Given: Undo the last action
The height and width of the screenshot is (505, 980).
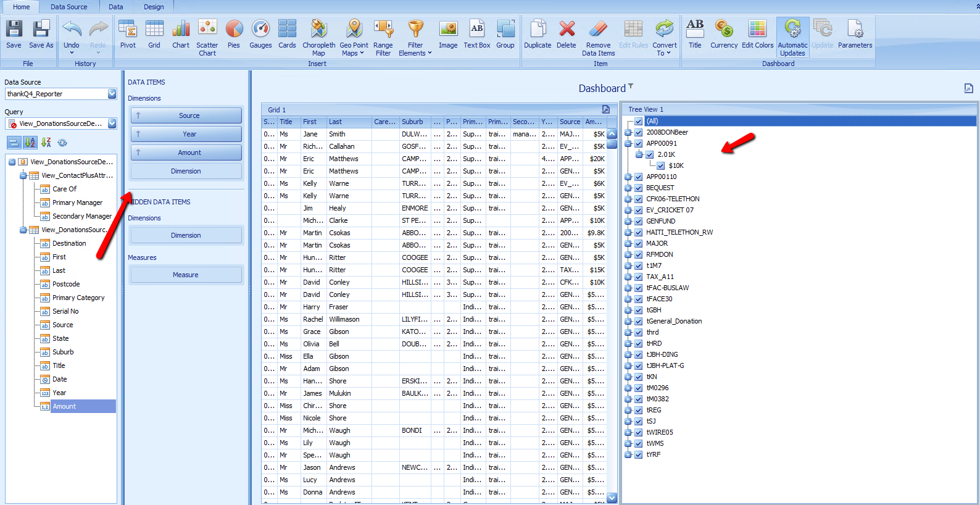Looking at the screenshot, I should (72, 36).
